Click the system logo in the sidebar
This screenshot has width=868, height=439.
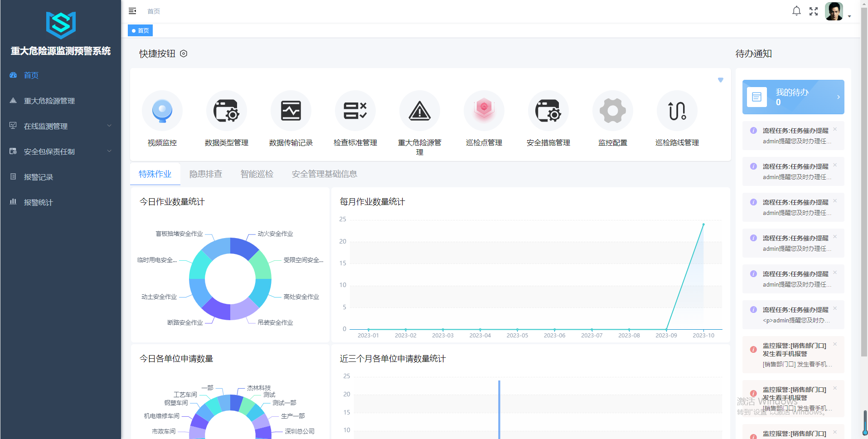tap(61, 25)
